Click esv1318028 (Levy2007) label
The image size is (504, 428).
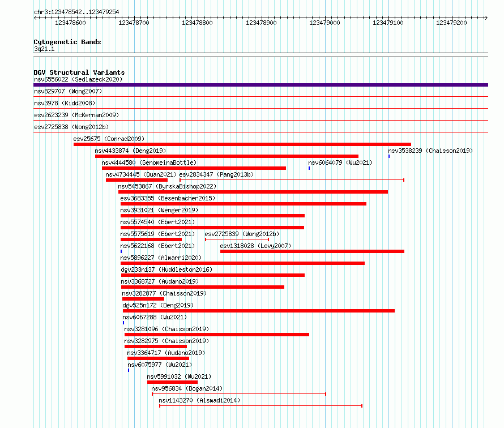coord(255,246)
